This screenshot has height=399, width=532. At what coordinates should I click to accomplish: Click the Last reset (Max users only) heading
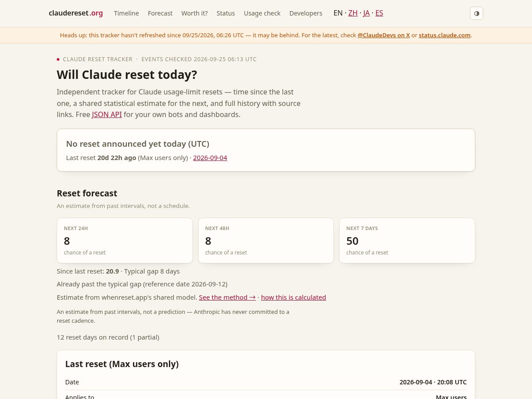[122, 364]
